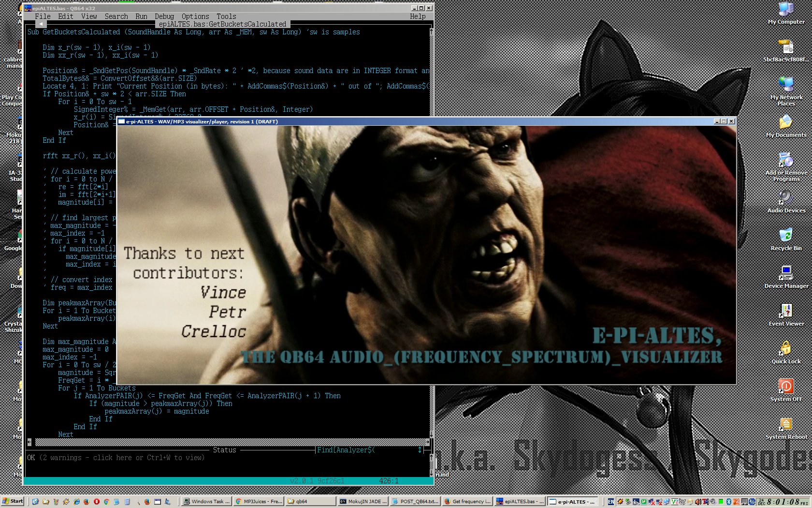Open the View menu in QB64
Screen dimensions: 812x508
click(89, 16)
